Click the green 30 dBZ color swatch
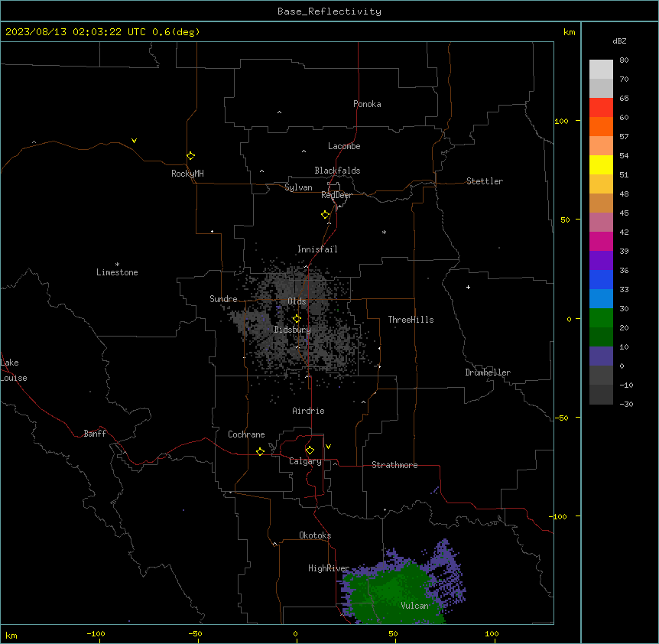The width and height of the screenshot is (659, 644). [x=601, y=318]
